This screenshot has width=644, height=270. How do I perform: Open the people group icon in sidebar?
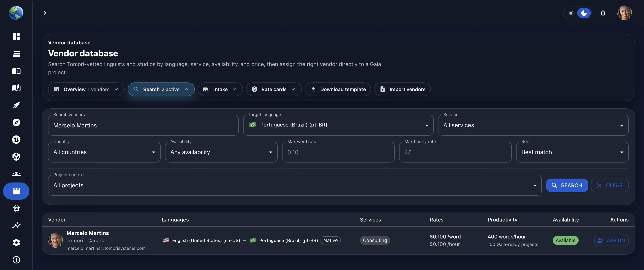pyautogui.click(x=16, y=174)
